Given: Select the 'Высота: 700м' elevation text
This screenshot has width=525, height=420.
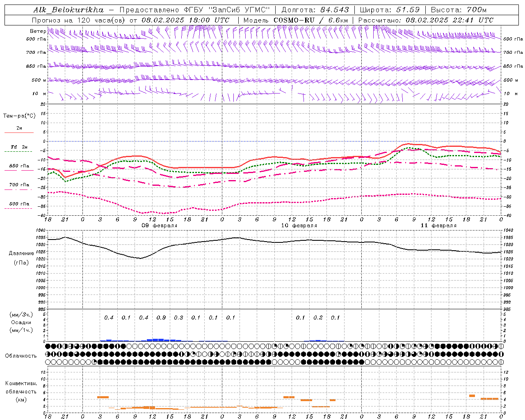Looking at the screenshot, I should coord(459,10).
